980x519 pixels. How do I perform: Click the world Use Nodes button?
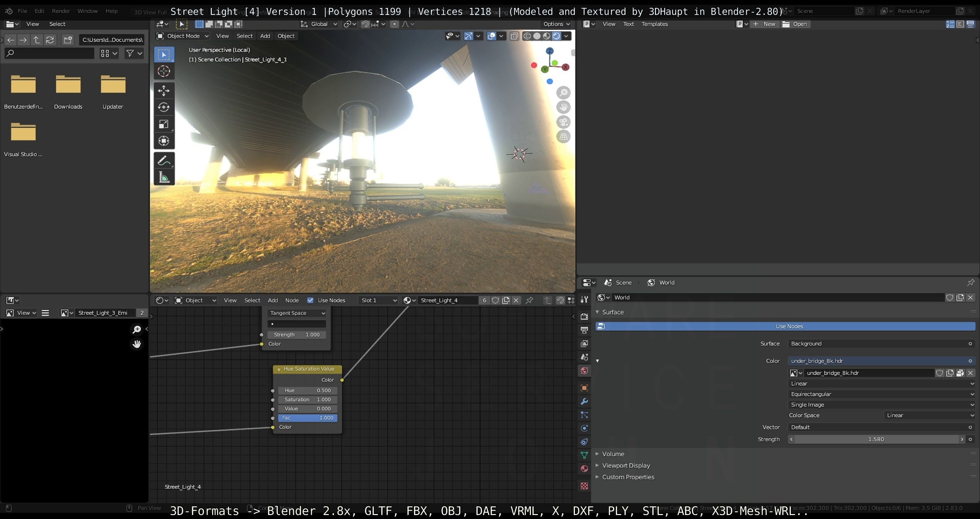[789, 326]
